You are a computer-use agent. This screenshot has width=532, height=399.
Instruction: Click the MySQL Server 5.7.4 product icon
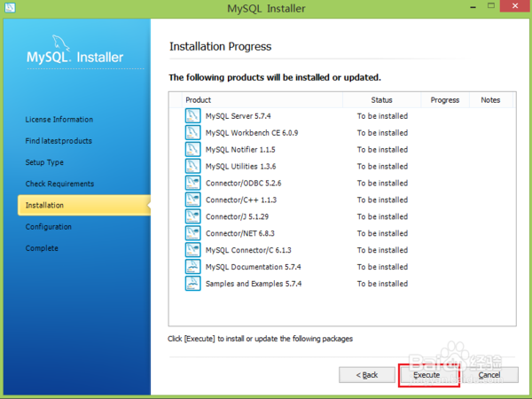tap(192, 115)
